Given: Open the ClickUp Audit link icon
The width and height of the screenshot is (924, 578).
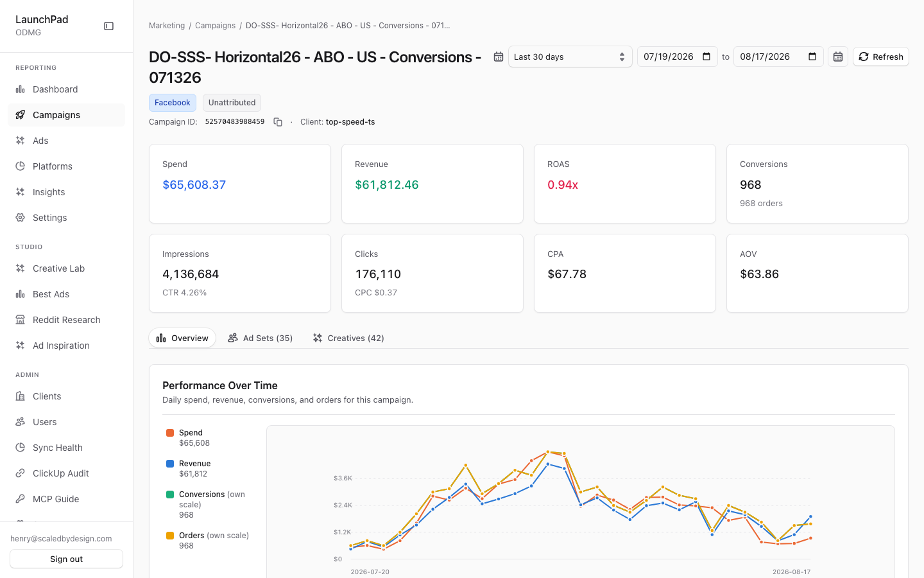Looking at the screenshot, I should [x=21, y=473].
